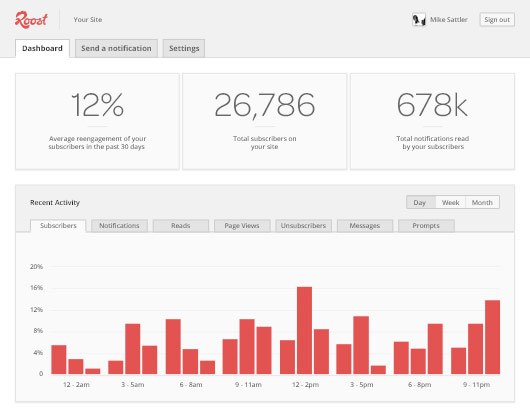Image resolution: width=530 pixels, height=419 pixels.
Task: Click the Your Site link
Action: pos(88,20)
